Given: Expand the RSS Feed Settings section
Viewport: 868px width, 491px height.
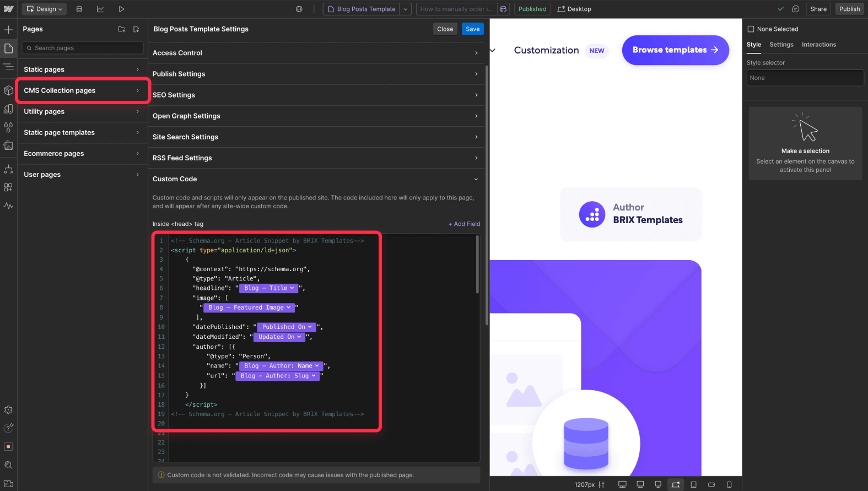Looking at the screenshot, I should [316, 158].
